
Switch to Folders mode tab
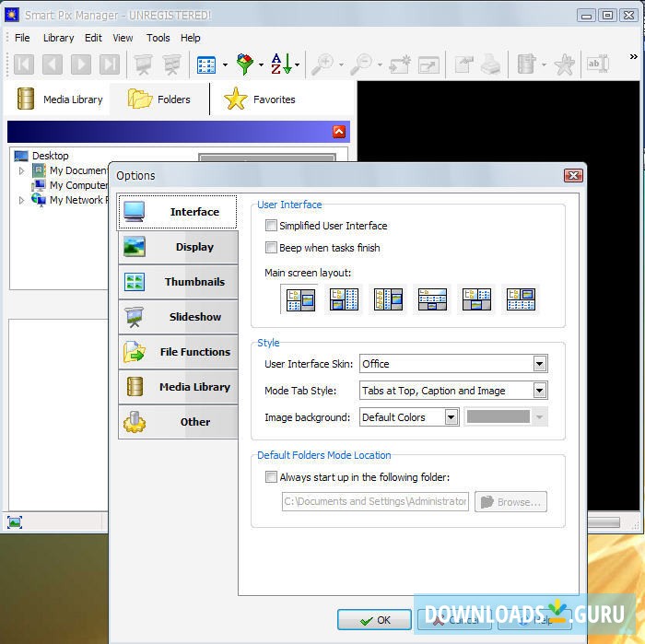[158, 100]
